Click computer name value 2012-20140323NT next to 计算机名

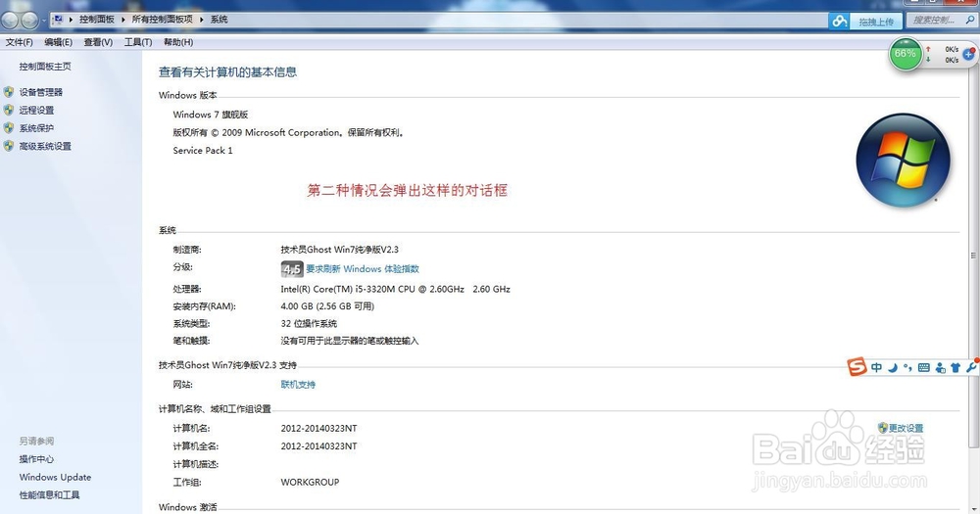[x=318, y=429]
